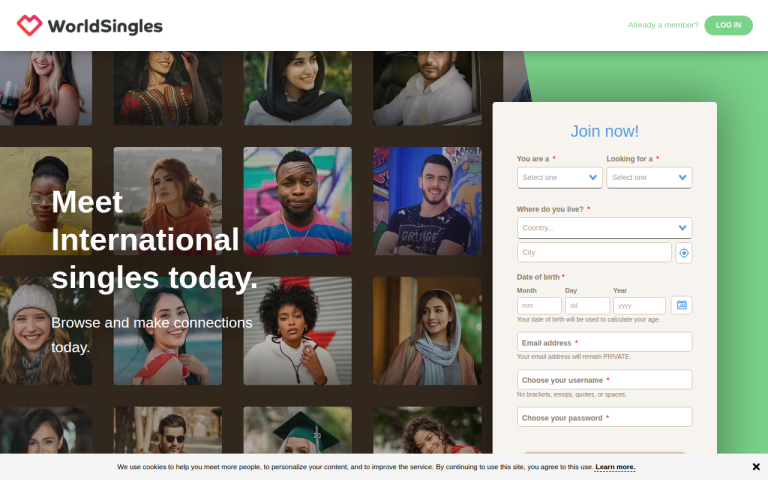Click the WorldSingles heart logo icon
Screen dimensions: 768x480
click(29, 25)
